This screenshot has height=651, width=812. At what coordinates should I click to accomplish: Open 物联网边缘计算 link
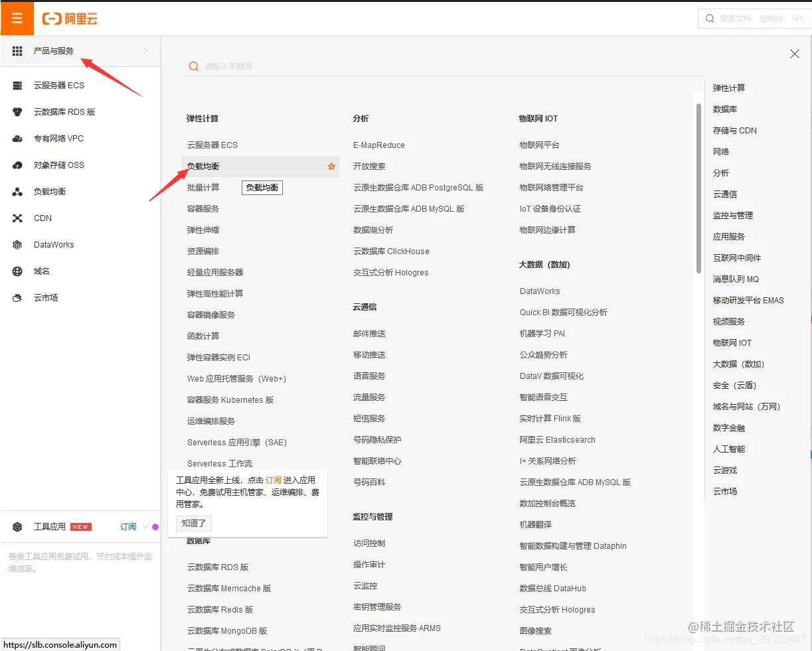point(547,230)
